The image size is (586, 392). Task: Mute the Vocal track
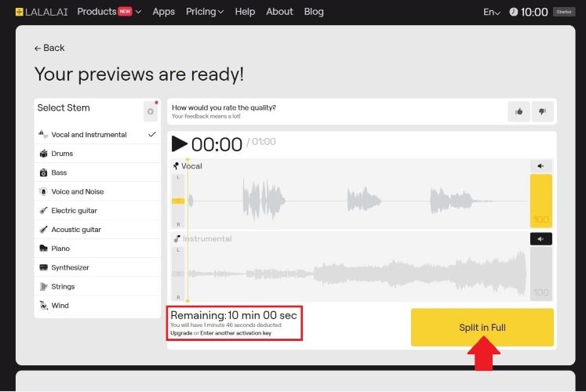[541, 166]
